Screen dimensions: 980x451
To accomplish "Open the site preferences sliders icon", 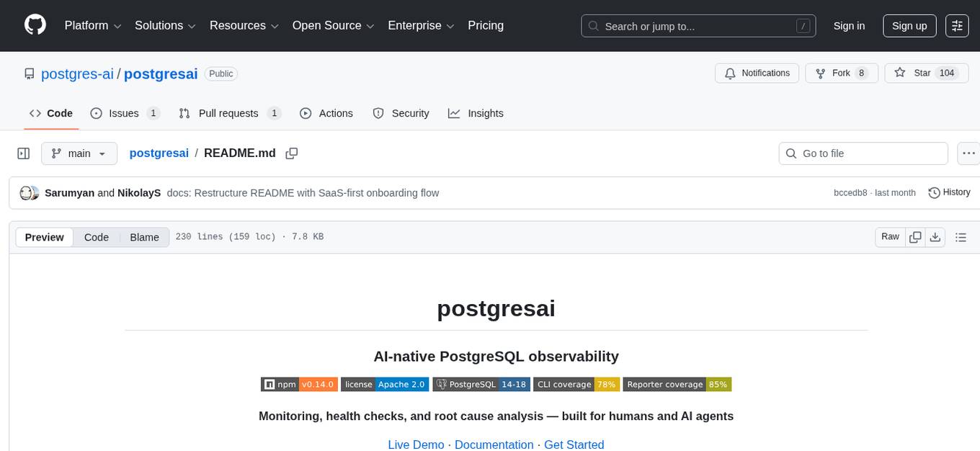I will [956, 25].
